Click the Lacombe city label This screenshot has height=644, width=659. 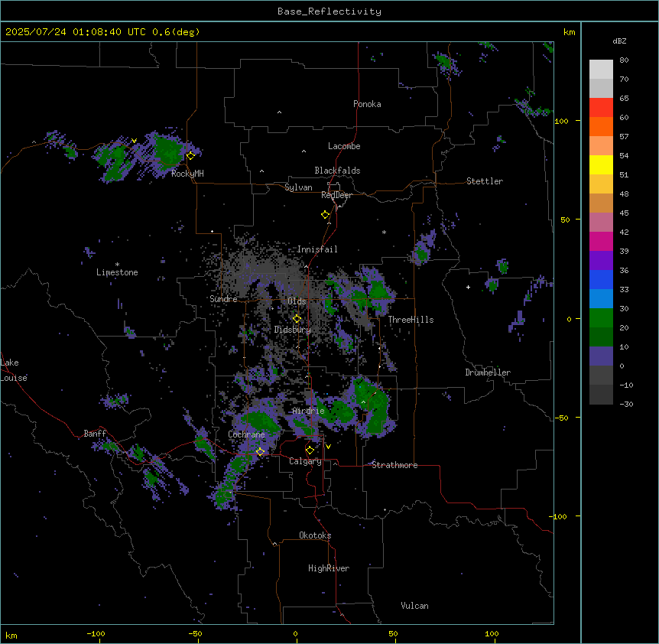click(344, 146)
